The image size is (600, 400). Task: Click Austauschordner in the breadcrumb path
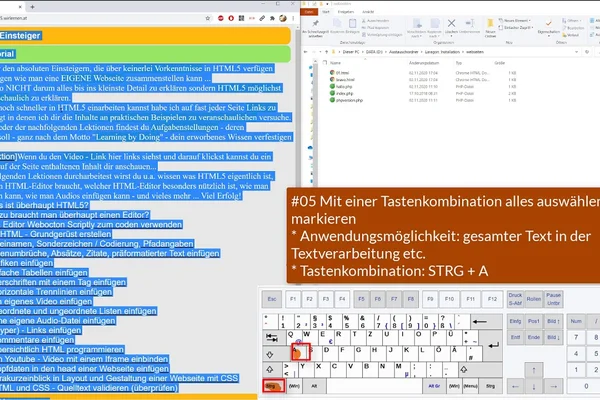click(x=405, y=52)
